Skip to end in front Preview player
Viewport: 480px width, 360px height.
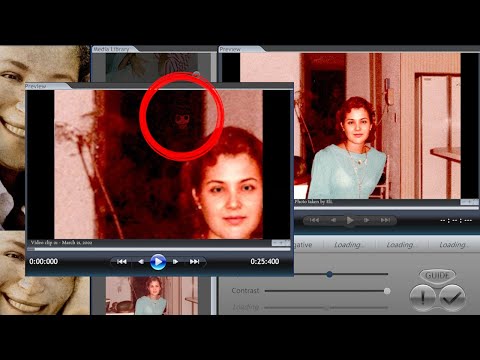(x=194, y=262)
